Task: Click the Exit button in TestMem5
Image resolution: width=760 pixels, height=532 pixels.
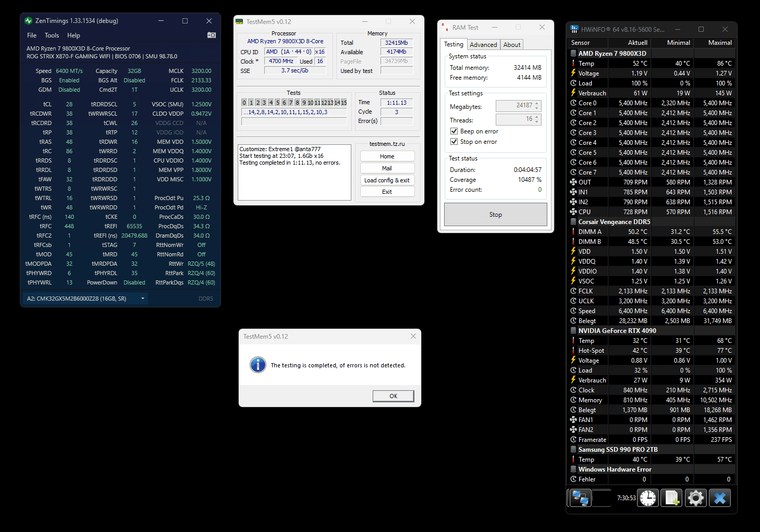Action: pyautogui.click(x=387, y=192)
